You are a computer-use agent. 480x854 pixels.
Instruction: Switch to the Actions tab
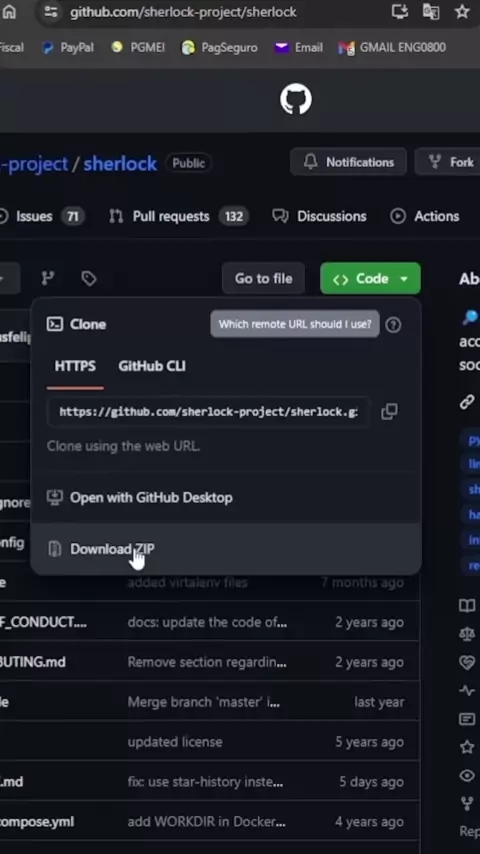(x=425, y=216)
